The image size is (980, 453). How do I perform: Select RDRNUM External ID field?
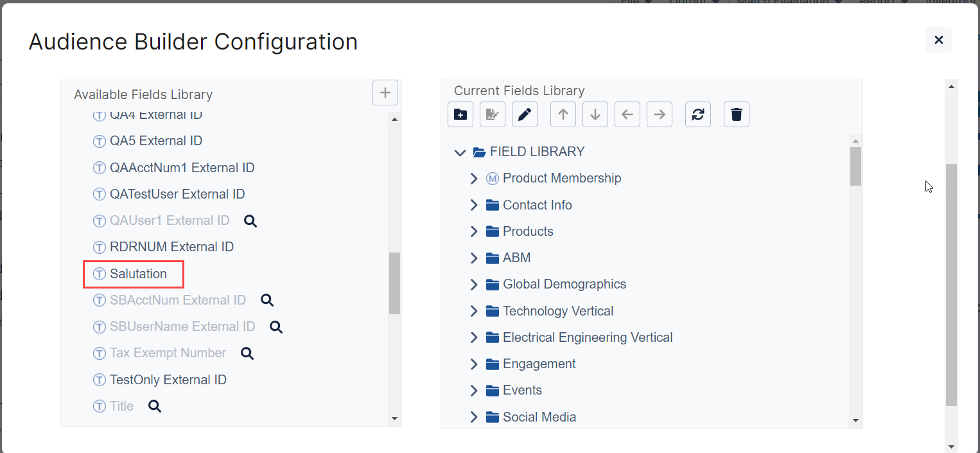[171, 247]
